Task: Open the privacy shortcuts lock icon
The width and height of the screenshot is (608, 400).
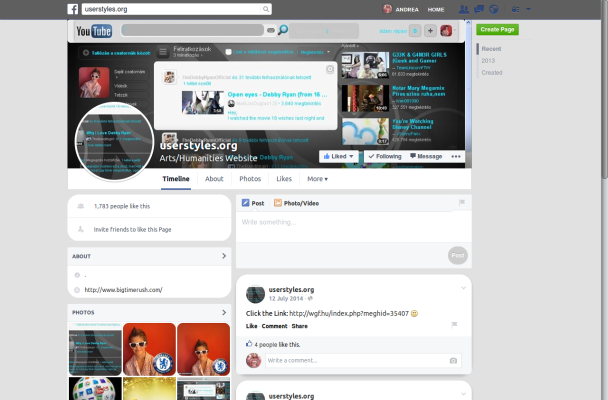Action: (515, 9)
